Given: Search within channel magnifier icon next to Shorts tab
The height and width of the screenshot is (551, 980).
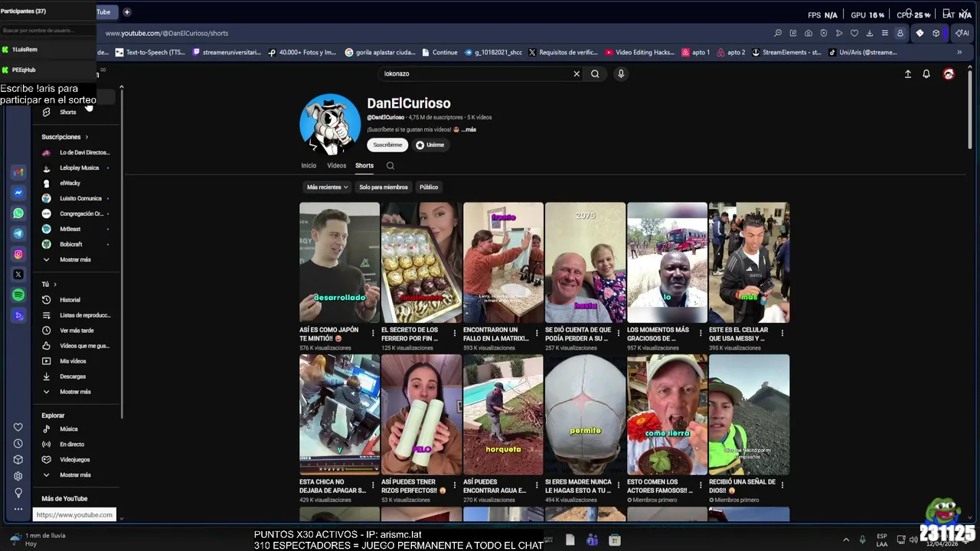Looking at the screenshot, I should click(x=390, y=165).
